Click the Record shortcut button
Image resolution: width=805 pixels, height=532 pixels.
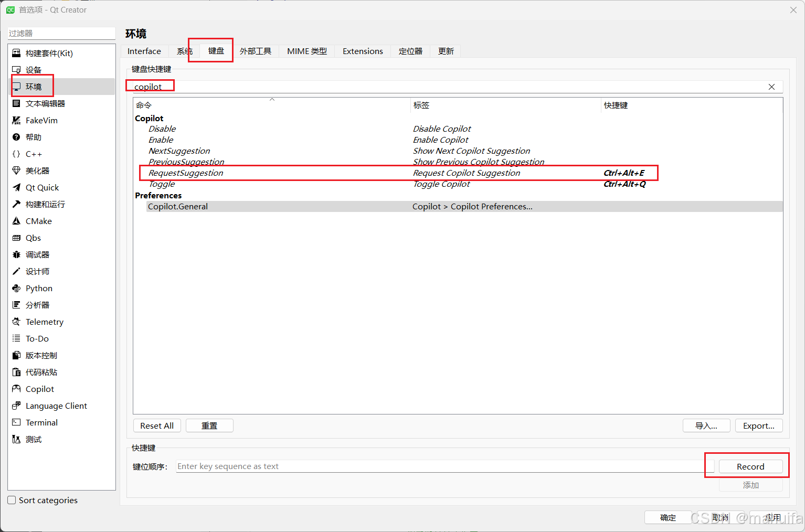(x=750, y=466)
